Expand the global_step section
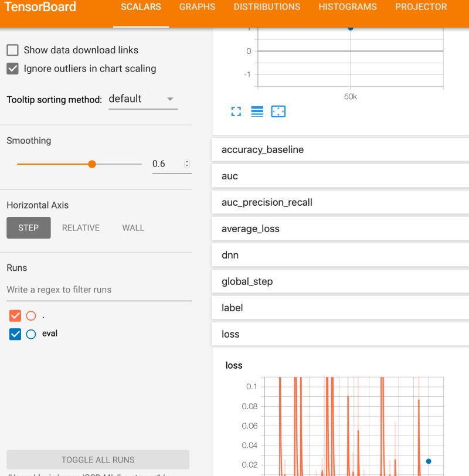Viewport: 469px width, 476px height. point(340,281)
